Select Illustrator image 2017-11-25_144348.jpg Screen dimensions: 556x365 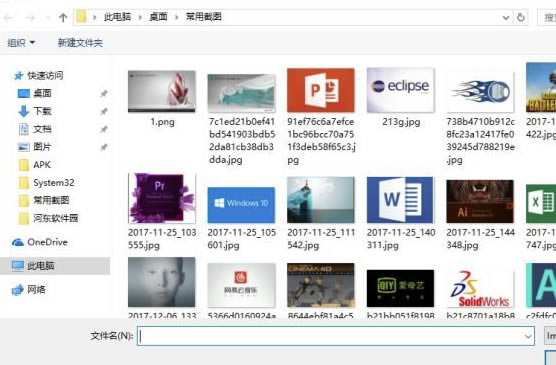point(480,201)
